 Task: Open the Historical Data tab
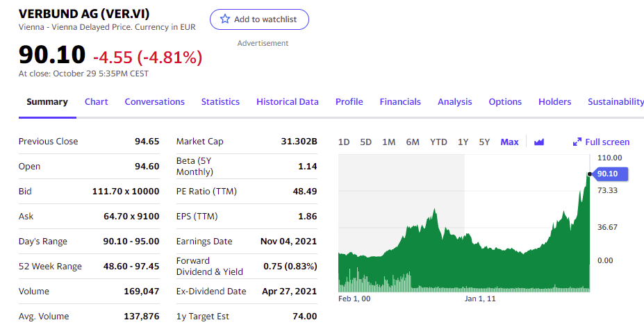coord(288,102)
